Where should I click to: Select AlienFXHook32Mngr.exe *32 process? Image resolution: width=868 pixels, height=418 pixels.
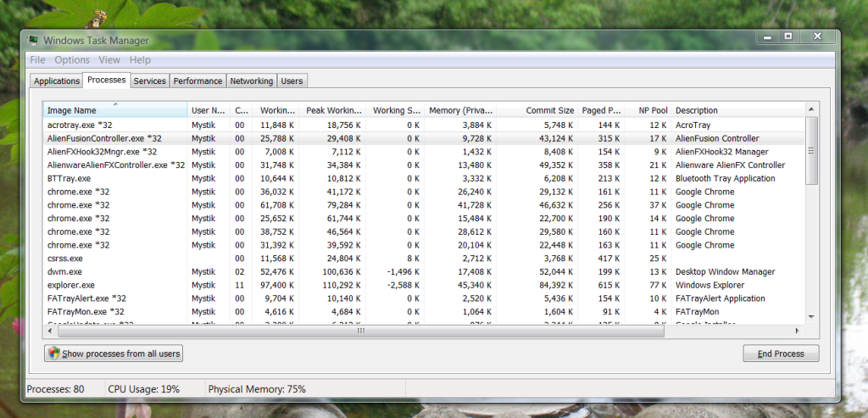click(x=424, y=152)
